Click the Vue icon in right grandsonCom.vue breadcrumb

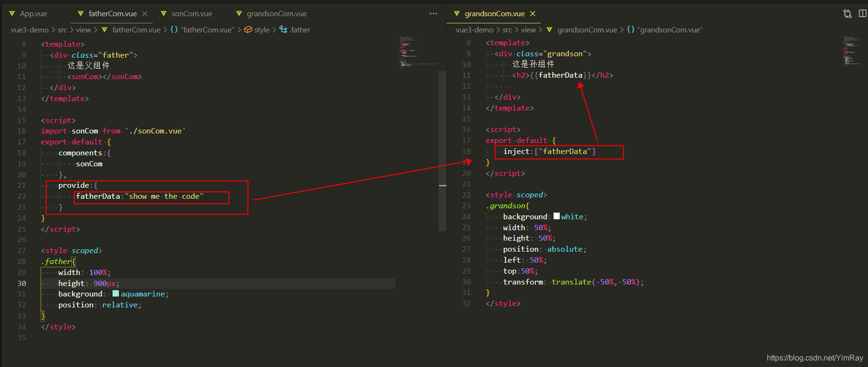pos(549,30)
